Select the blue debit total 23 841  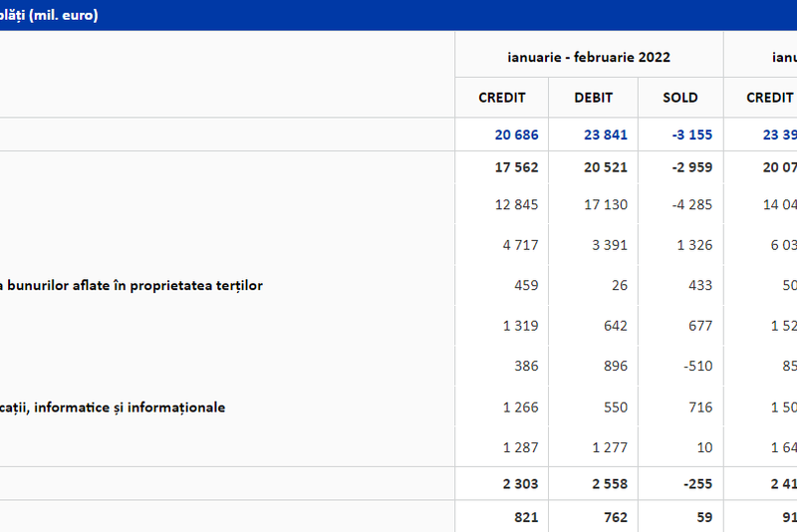point(606,134)
